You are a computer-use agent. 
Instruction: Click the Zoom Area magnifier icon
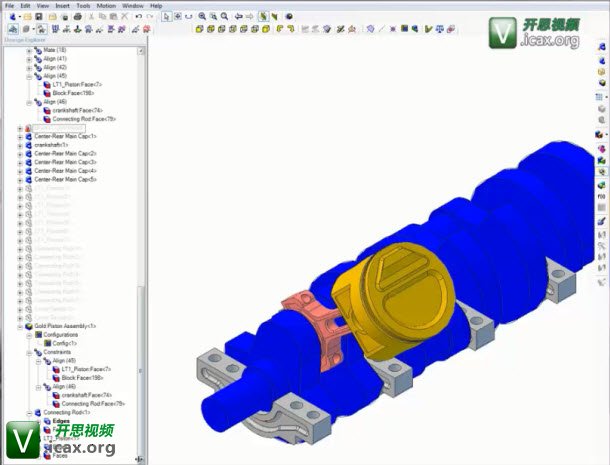pos(213,16)
